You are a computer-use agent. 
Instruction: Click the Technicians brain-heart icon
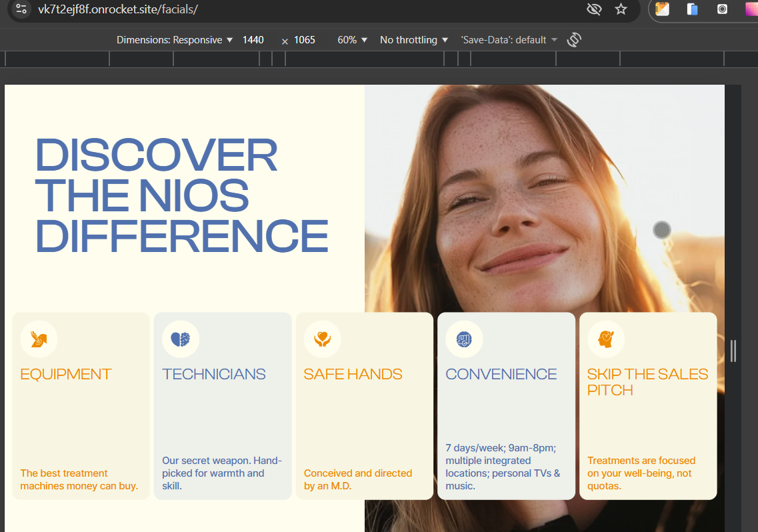pyautogui.click(x=181, y=339)
